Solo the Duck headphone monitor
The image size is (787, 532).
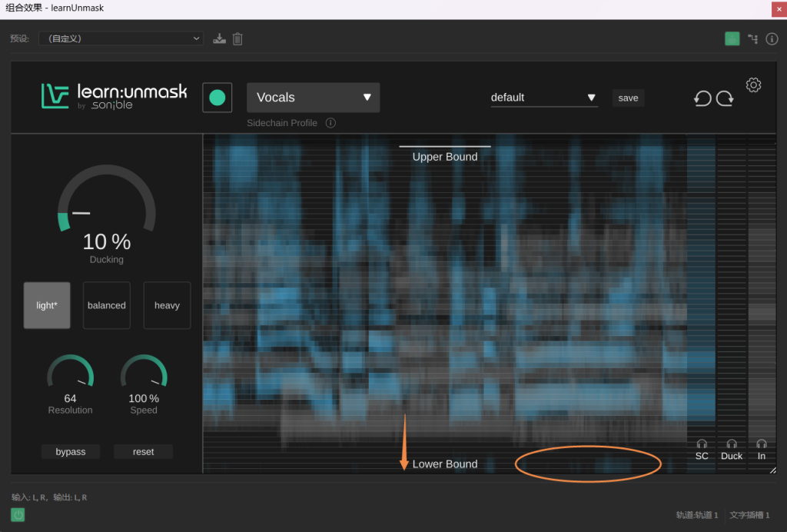(x=732, y=444)
